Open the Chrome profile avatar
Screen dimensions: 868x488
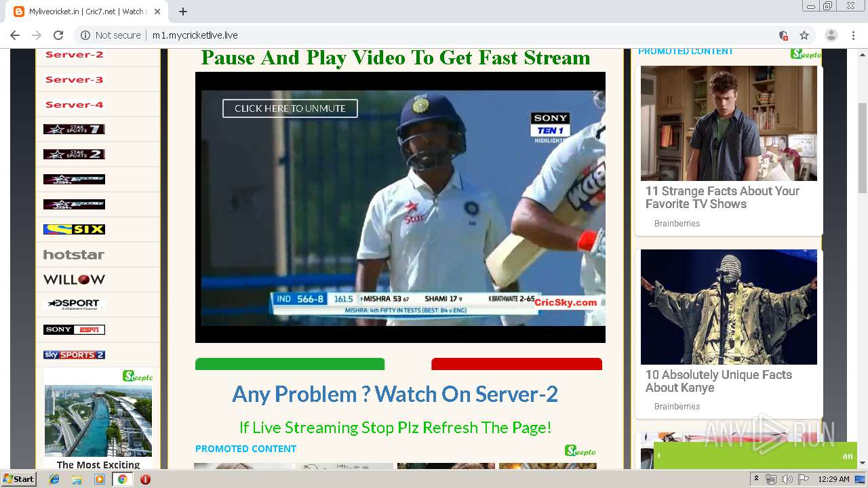pos(831,35)
